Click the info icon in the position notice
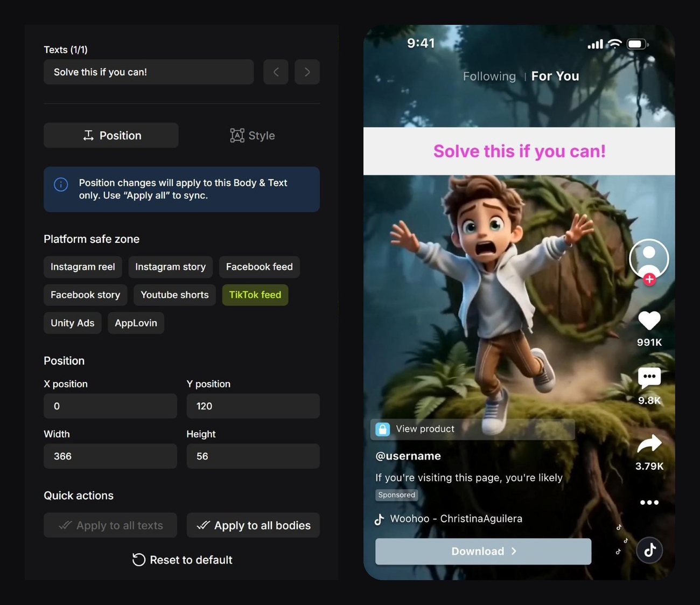The image size is (700, 605). (x=61, y=184)
